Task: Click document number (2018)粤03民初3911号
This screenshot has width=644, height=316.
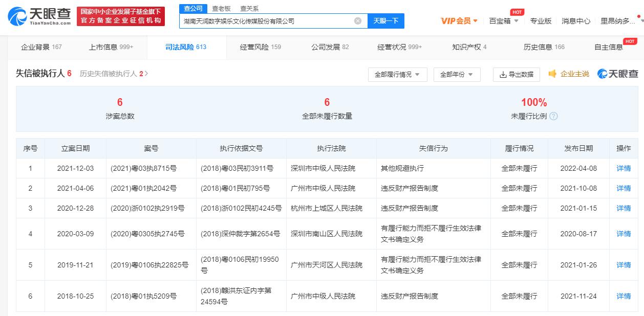Action: pos(237,168)
